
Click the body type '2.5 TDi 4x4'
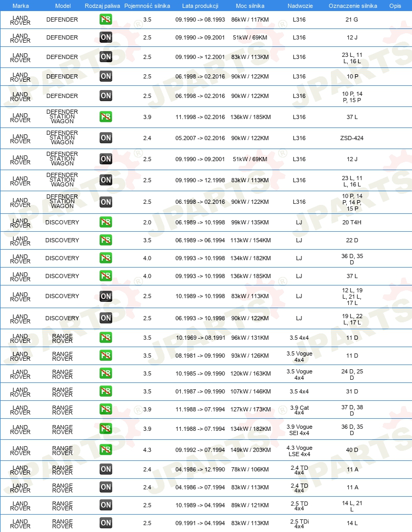click(x=299, y=524)
